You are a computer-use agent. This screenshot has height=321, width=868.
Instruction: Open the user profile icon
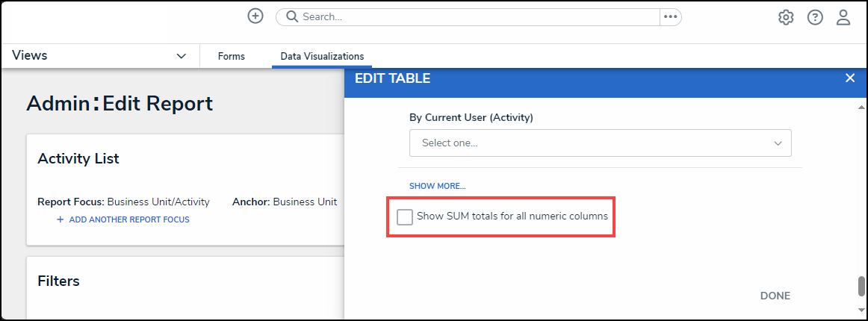coord(843,17)
